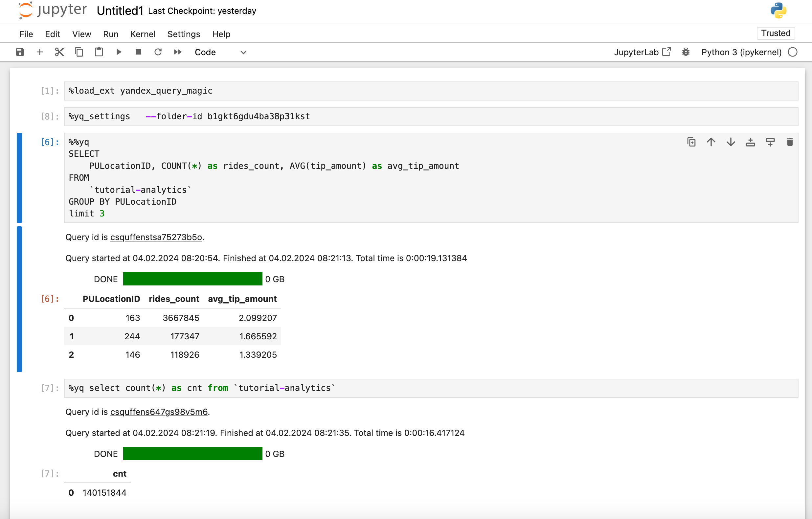This screenshot has height=519, width=812.
Task: Delete the active cell with the trash icon
Action: 789,142
